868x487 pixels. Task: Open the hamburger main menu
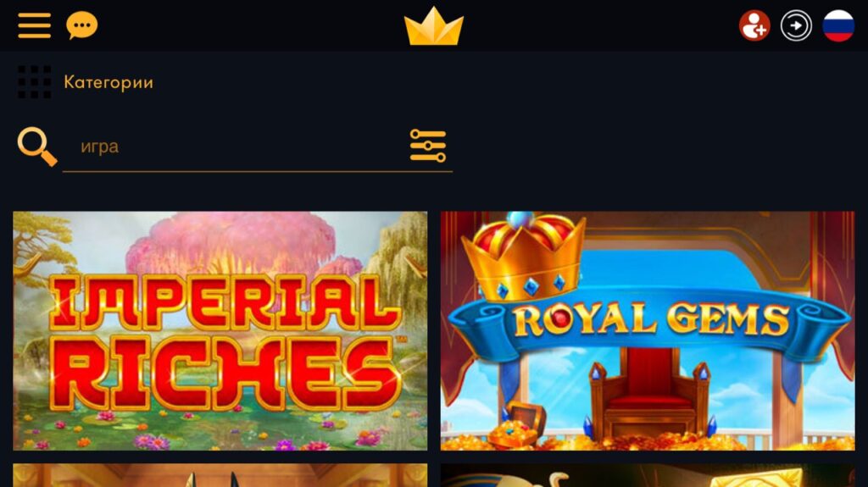click(34, 25)
